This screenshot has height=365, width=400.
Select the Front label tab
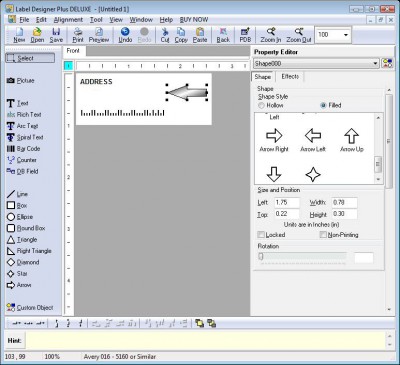[73, 51]
